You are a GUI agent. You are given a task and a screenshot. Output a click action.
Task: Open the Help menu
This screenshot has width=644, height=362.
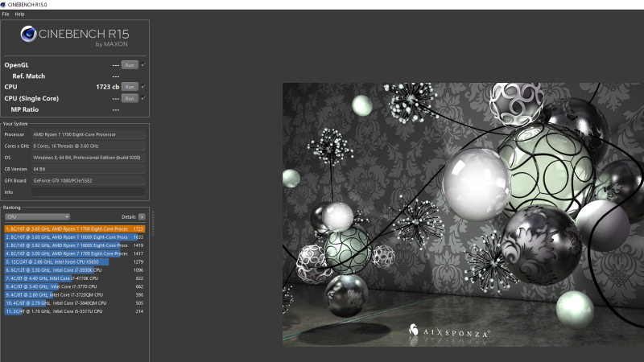click(19, 14)
